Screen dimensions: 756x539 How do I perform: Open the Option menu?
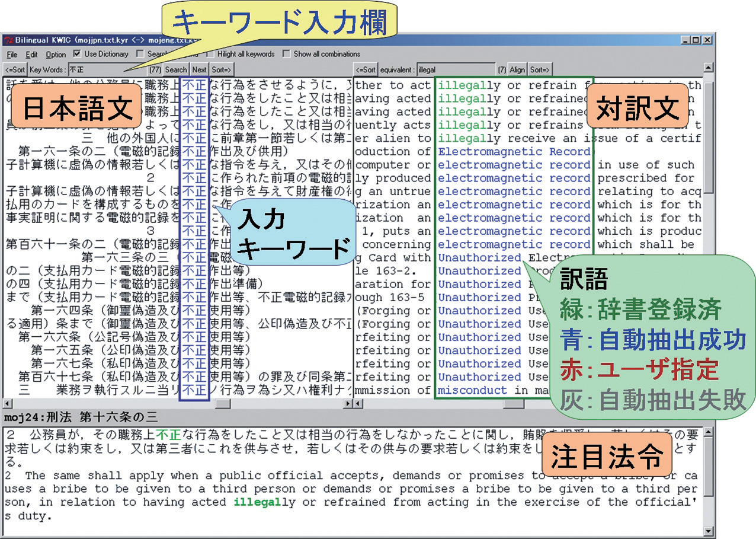point(56,54)
